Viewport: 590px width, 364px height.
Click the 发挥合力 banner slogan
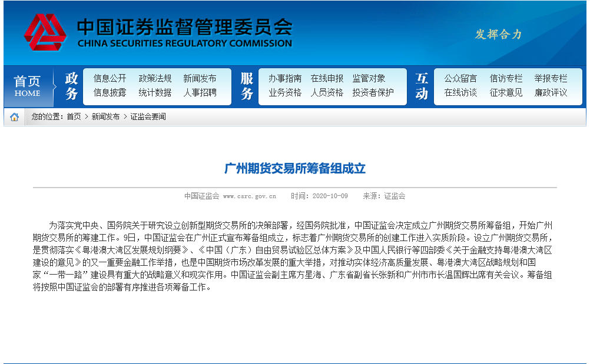click(498, 34)
